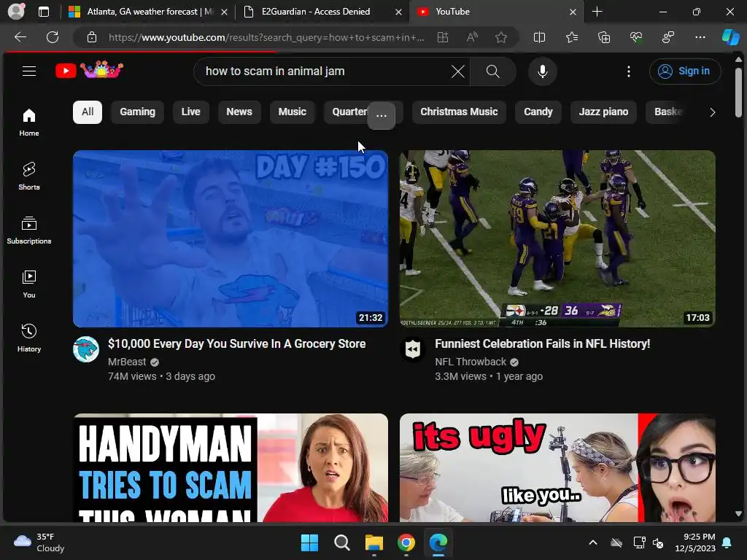
Task: Select the Live filter chip
Action: tap(190, 112)
